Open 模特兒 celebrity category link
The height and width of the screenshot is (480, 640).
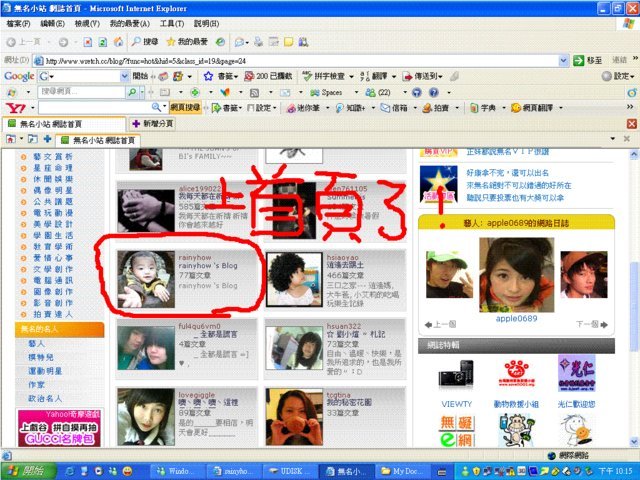41,357
